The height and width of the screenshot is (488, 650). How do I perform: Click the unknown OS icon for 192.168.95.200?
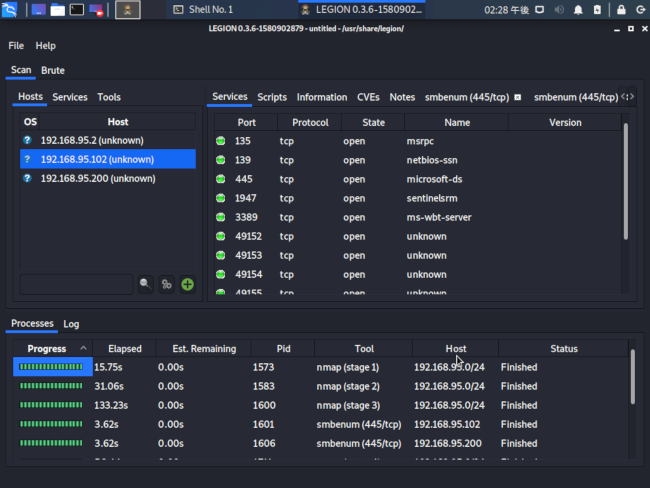(x=27, y=179)
